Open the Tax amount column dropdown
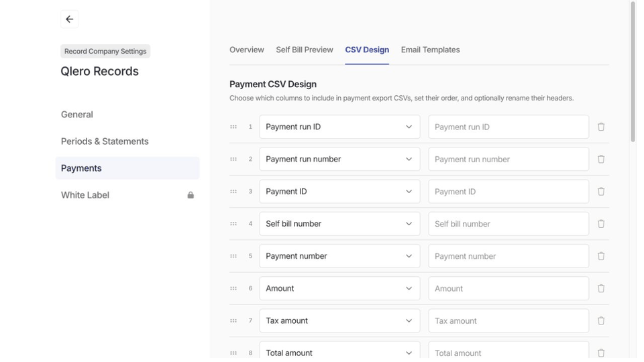 coord(339,321)
